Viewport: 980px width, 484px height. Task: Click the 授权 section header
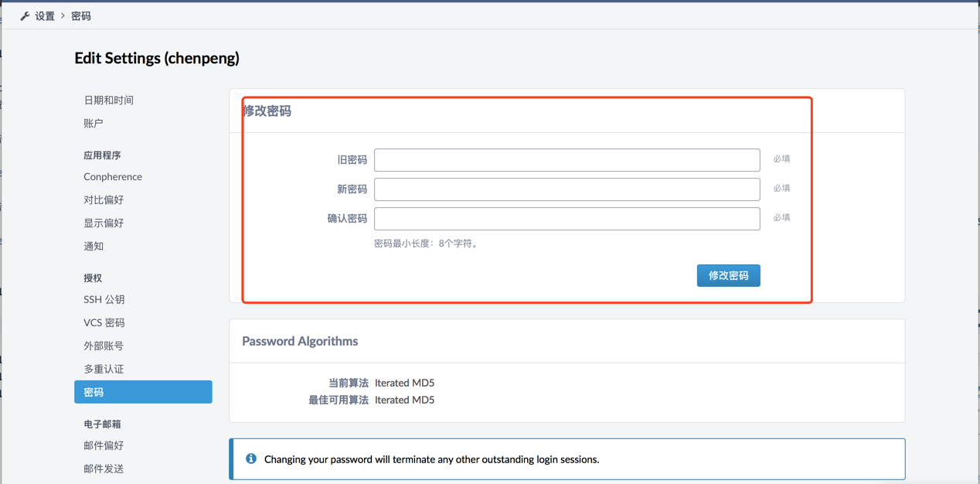coord(93,278)
